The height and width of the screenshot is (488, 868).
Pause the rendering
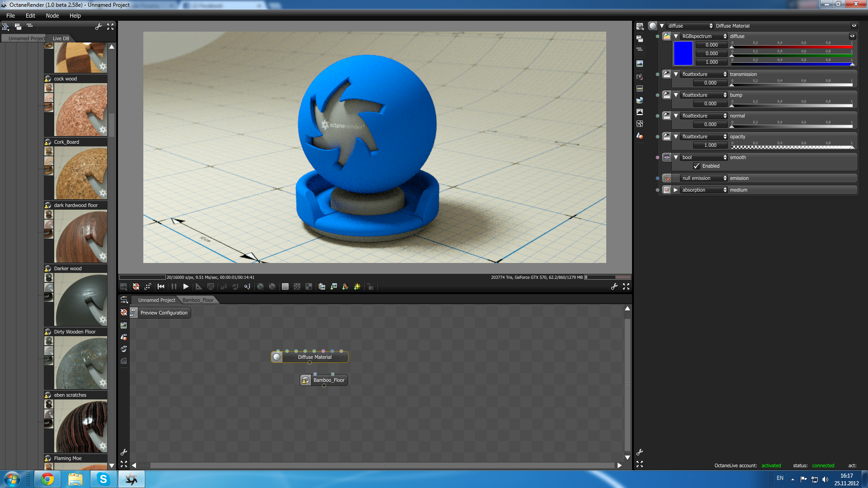[x=174, y=286]
